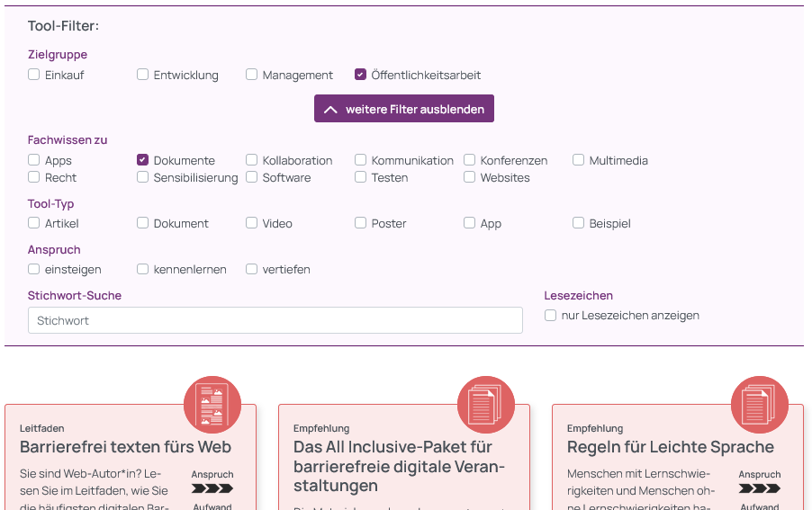Click Anspruch arrows rating on Leichte Sprache card
The height and width of the screenshot is (510, 812).
tap(760, 488)
